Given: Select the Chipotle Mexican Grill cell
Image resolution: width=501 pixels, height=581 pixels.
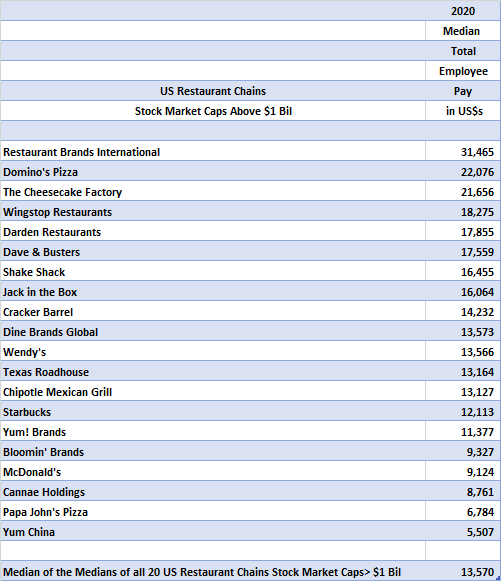Looking at the screenshot, I should [213, 392].
